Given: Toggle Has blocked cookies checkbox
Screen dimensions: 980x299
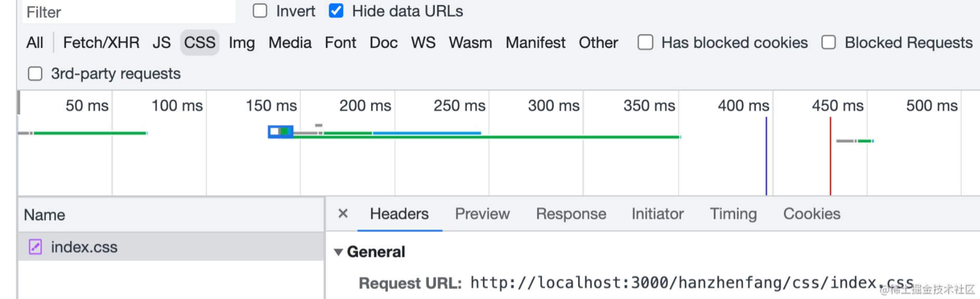Looking at the screenshot, I should point(645,43).
